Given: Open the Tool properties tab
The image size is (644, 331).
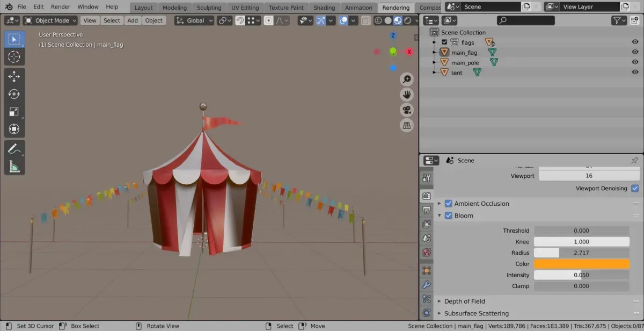Looking at the screenshot, I should point(427,178).
